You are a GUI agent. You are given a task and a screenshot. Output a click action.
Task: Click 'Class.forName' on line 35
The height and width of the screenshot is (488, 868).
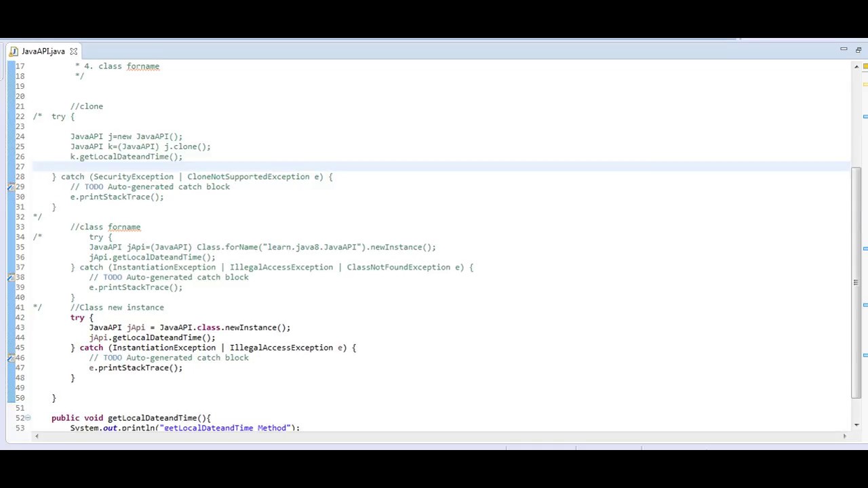point(227,247)
